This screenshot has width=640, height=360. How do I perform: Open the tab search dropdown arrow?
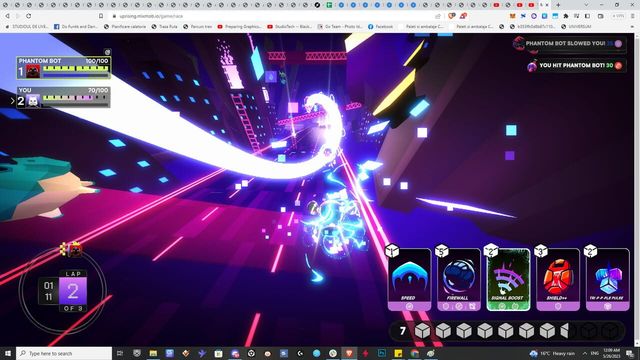[x=586, y=5]
